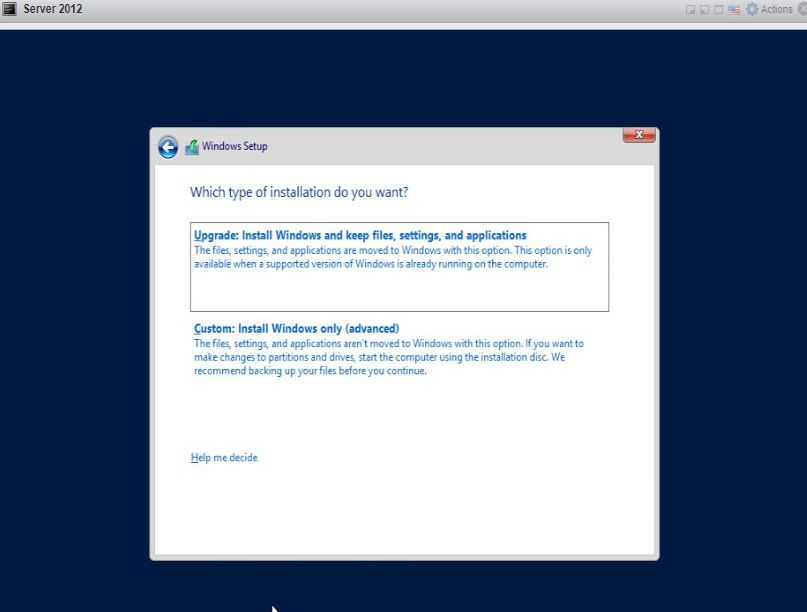Open the Help me decide link
This screenshot has width=807, height=612.
(x=224, y=458)
